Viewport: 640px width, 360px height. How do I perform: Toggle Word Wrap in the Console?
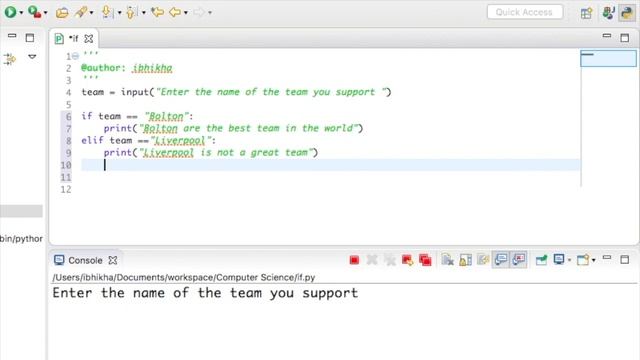[483, 260]
